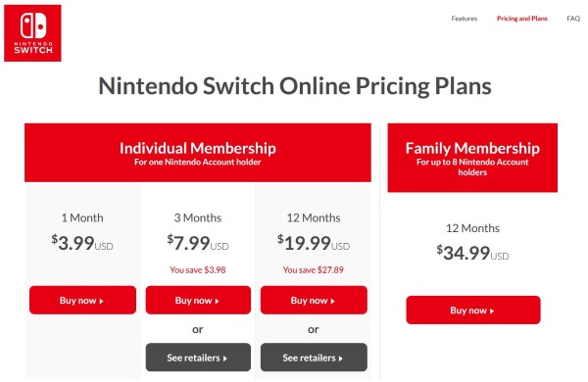This screenshot has width=588, height=382.
Task: Open the Features nav link
Action: point(464,19)
